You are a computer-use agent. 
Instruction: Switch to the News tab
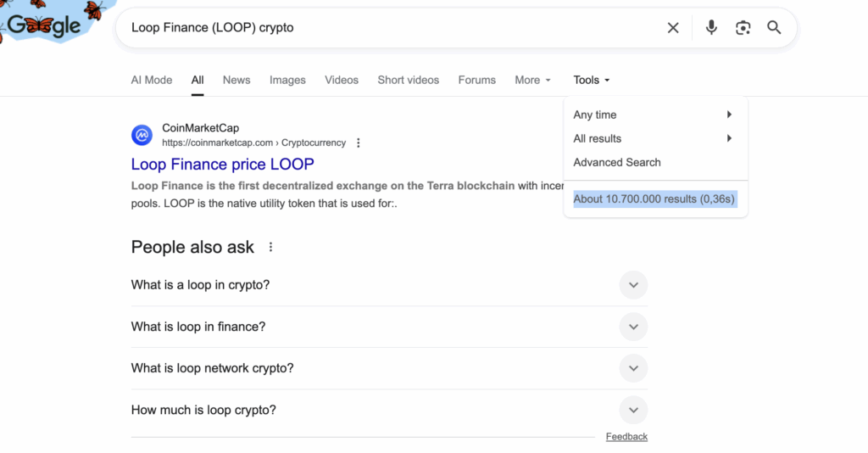click(236, 80)
